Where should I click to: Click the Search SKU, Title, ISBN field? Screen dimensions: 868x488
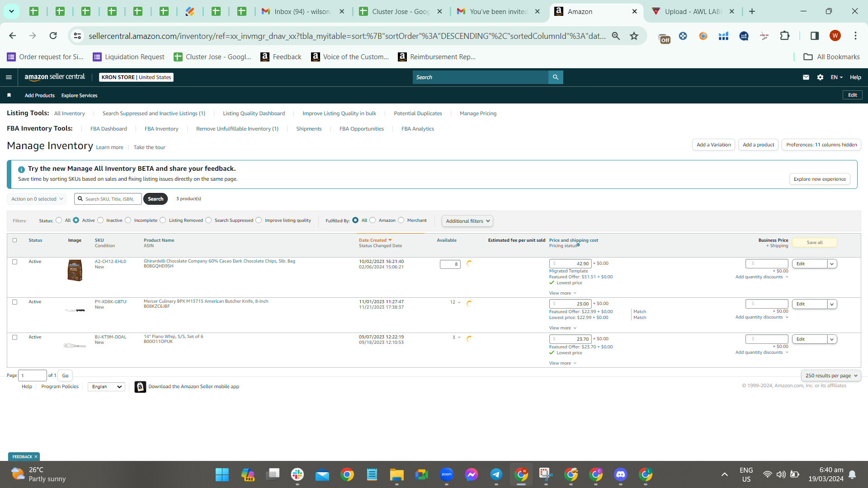pyautogui.click(x=108, y=199)
